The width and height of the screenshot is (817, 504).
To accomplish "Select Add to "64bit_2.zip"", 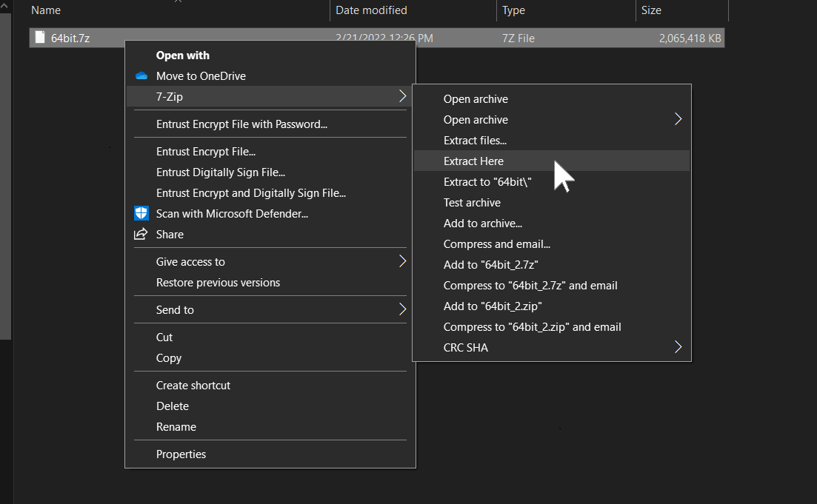I will tap(551, 306).
